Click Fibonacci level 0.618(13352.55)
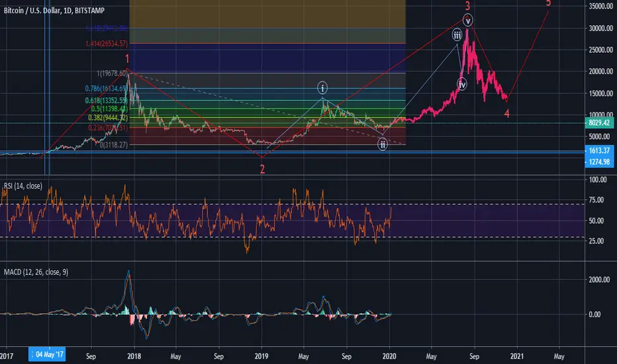 [x=106, y=101]
